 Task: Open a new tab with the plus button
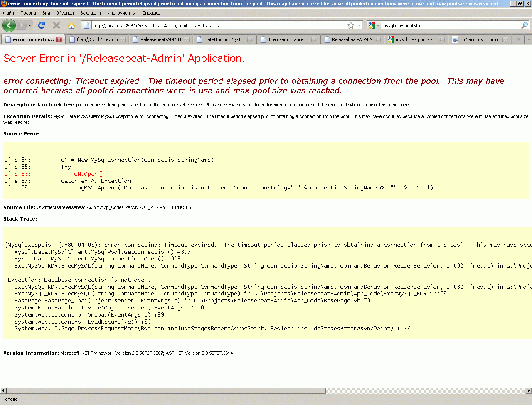click(518, 39)
